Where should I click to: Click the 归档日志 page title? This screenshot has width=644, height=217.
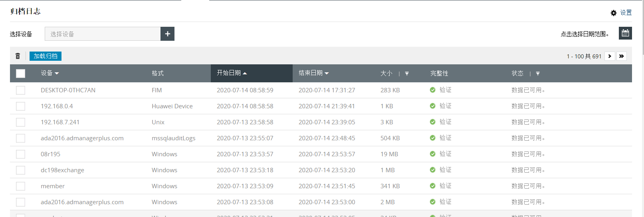point(25,11)
